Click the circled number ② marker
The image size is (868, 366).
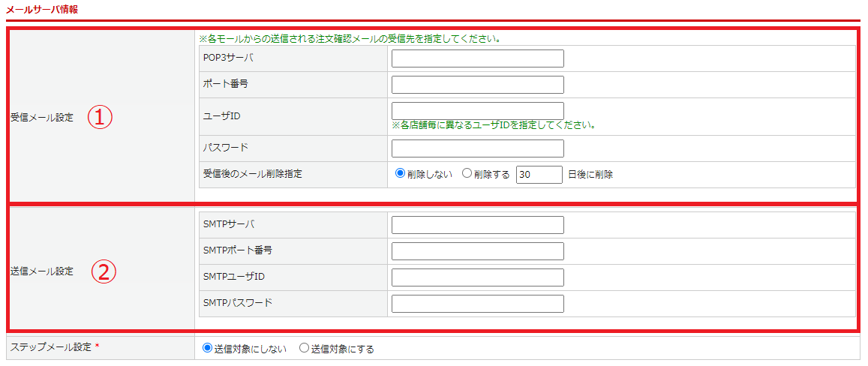click(x=104, y=271)
